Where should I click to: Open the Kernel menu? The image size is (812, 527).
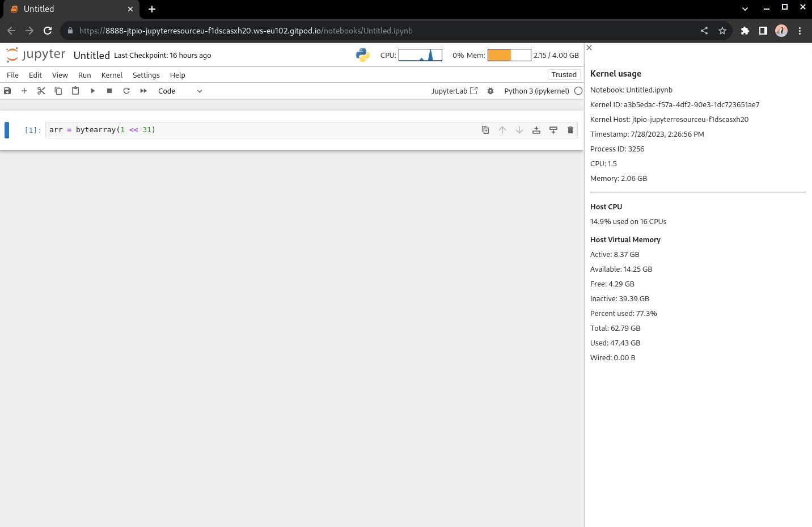[x=112, y=75]
